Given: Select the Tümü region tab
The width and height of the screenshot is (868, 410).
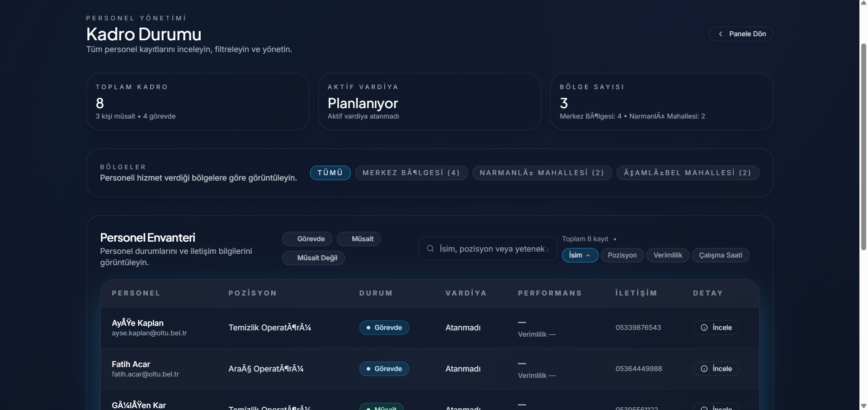Looking at the screenshot, I should coord(330,173).
